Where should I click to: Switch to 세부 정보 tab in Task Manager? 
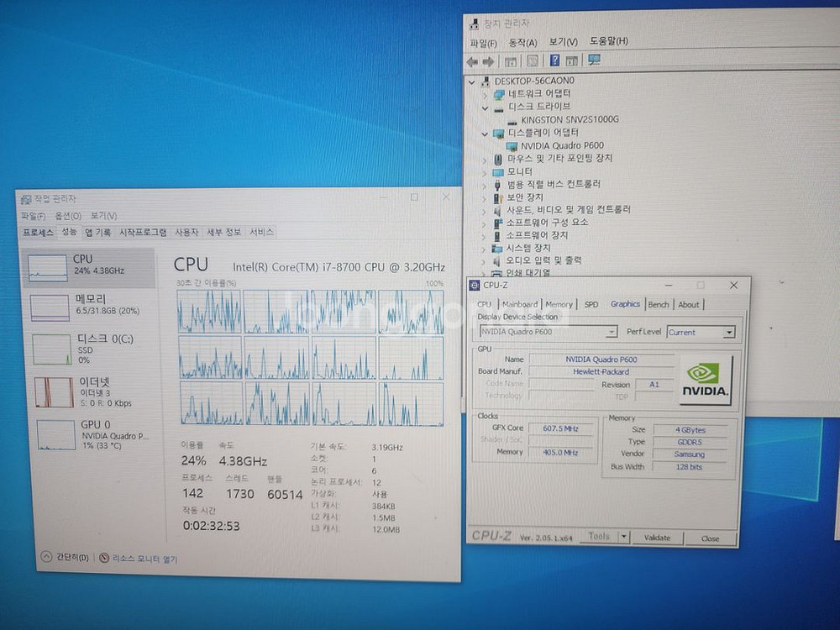[224, 233]
